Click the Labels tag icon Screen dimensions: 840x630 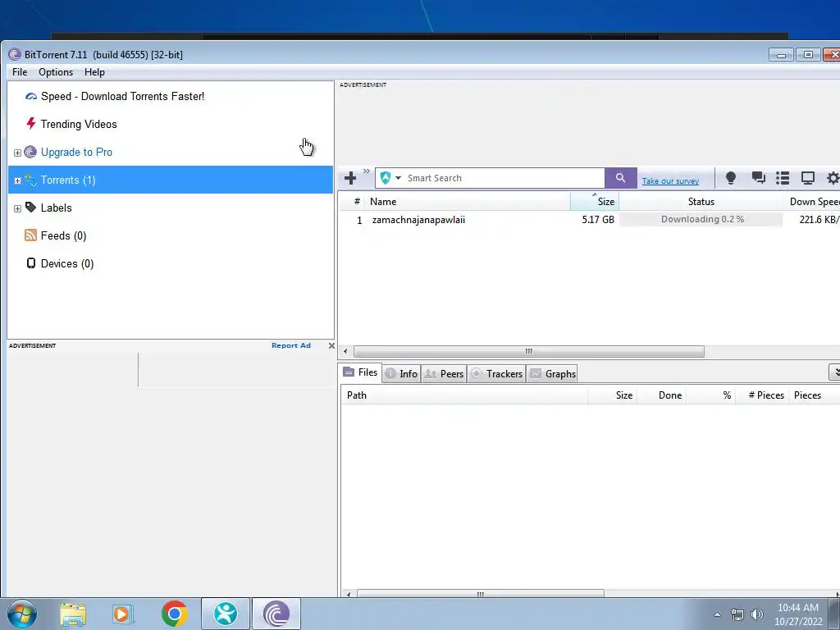coord(30,208)
